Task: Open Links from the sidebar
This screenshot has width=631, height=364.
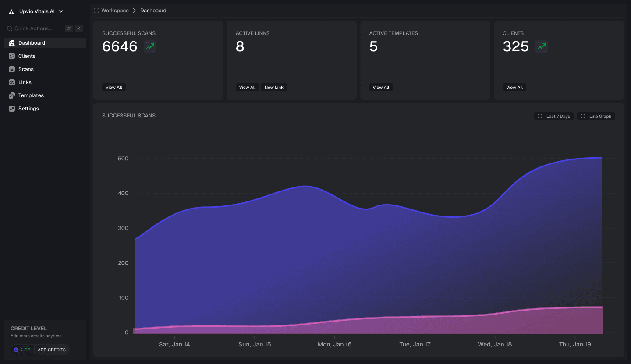Action: click(x=45, y=82)
